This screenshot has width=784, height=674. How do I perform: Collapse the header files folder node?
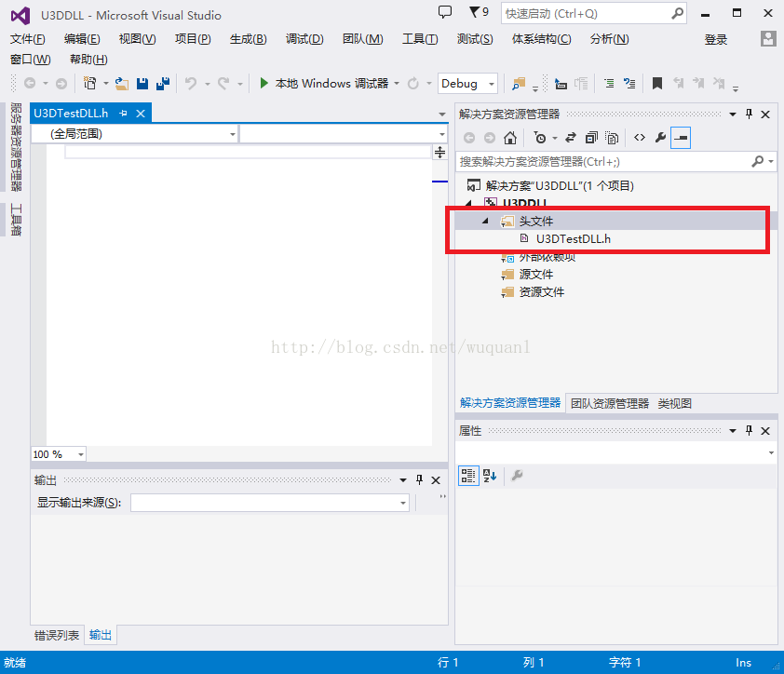click(484, 221)
